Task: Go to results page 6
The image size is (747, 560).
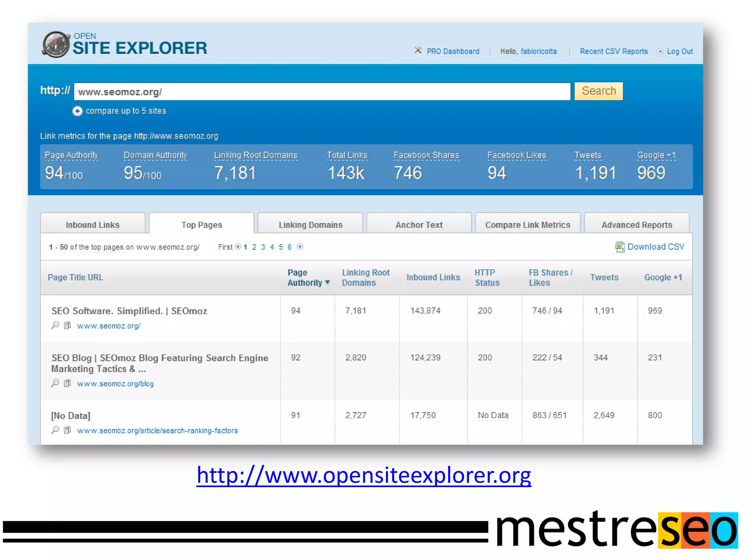Action: tap(290, 247)
